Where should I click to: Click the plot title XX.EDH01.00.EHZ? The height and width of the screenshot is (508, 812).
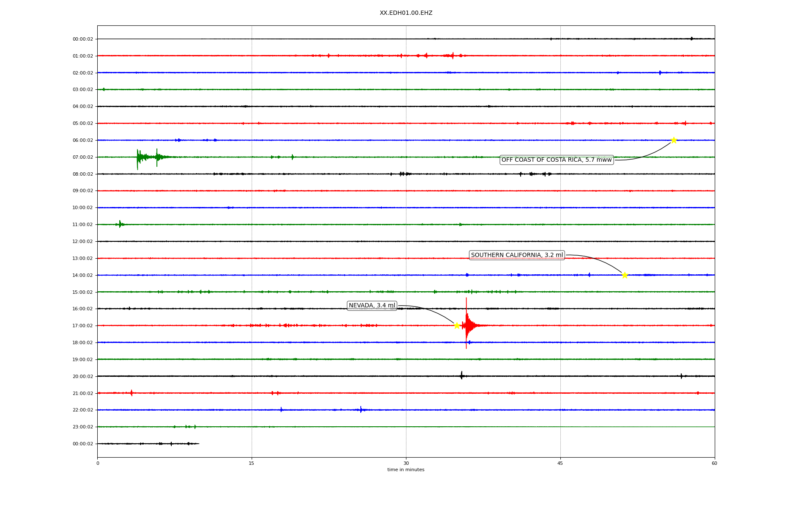[x=406, y=13]
